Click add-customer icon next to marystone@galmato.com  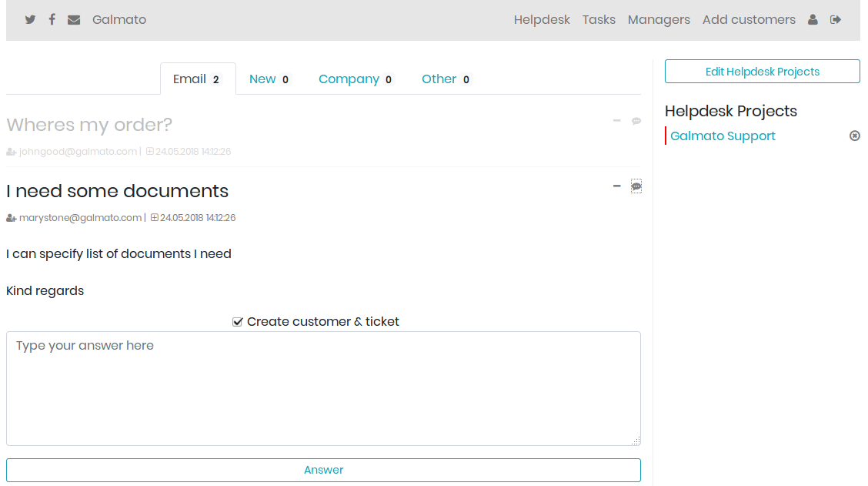coord(11,218)
